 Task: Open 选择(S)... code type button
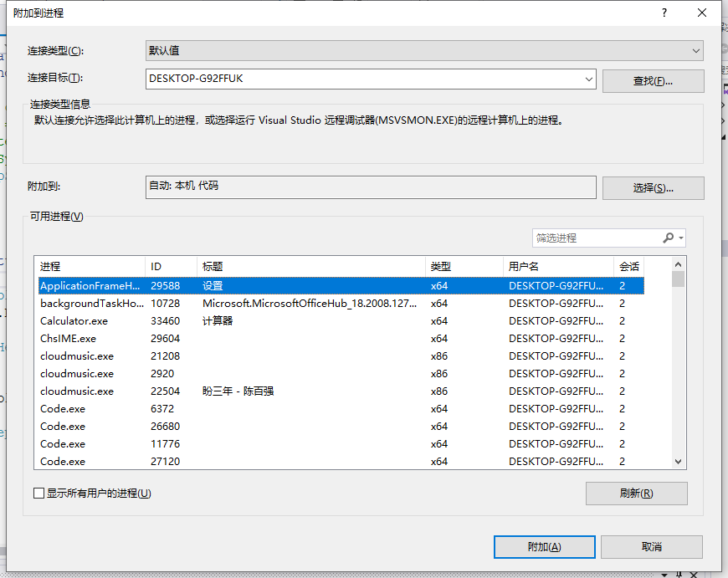coord(653,188)
